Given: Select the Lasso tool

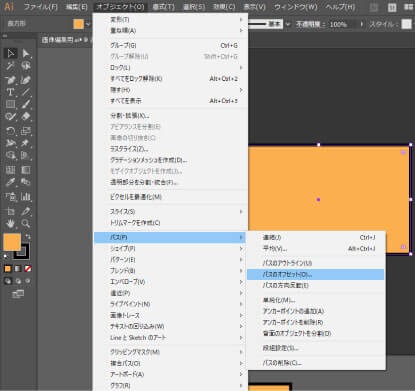Looking at the screenshot, I should click(26, 66).
